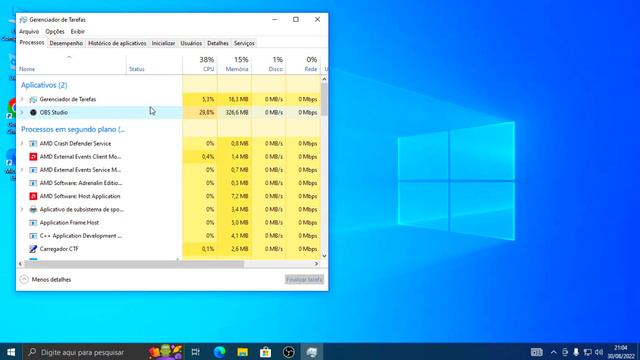Open the Arquivo menu
Image resolution: width=640 pixels, height=360 pixels.
click(x=29, y=31)
